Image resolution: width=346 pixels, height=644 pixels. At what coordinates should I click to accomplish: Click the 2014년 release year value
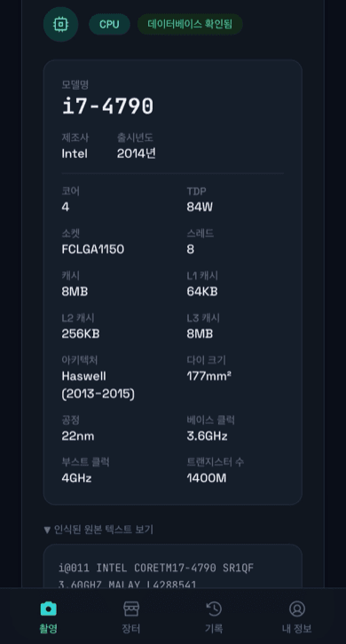136,153
